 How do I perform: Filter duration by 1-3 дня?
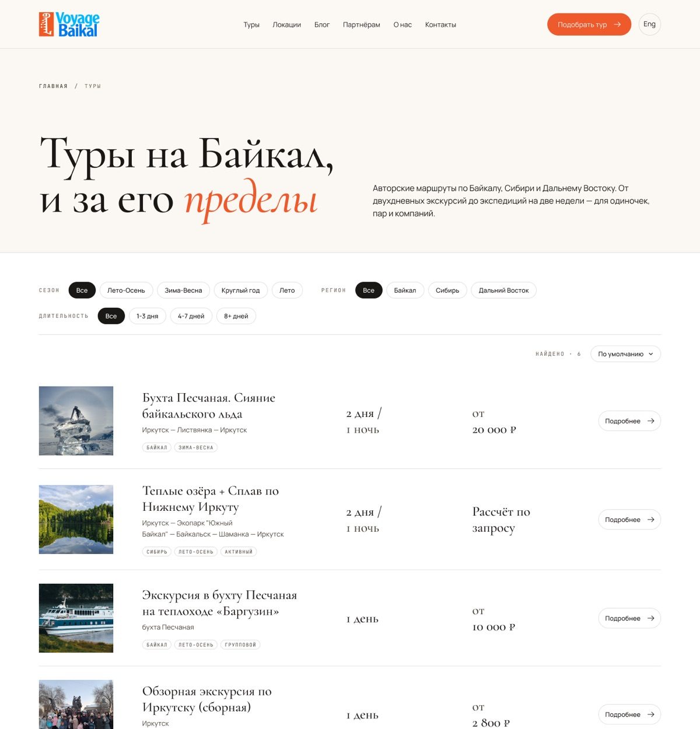point(148,316)
